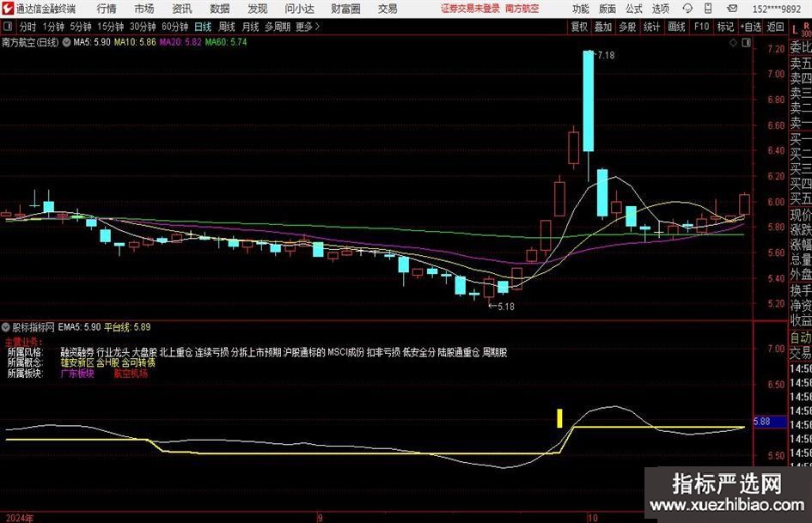Open the 发现 menu
812x523 pixels.
coord(258,9)
